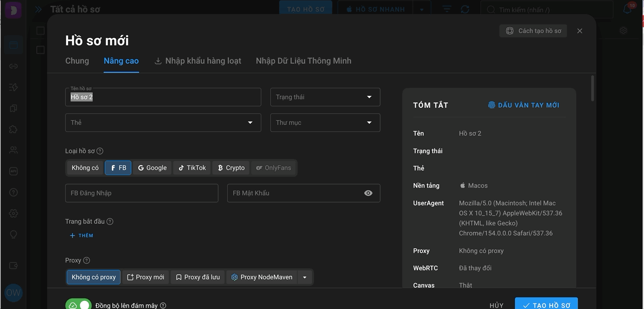Click the DẤU VÂN TAY MỚI button

(524, 105)
